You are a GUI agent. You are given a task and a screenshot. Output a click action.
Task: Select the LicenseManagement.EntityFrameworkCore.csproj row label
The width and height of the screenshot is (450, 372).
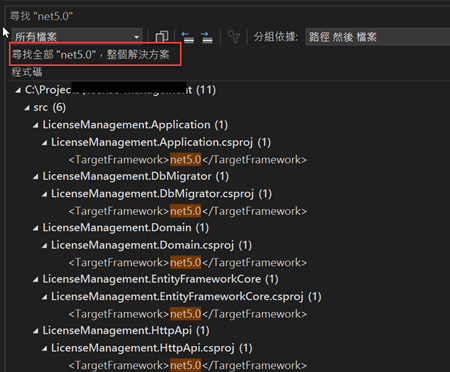[186, 296]
